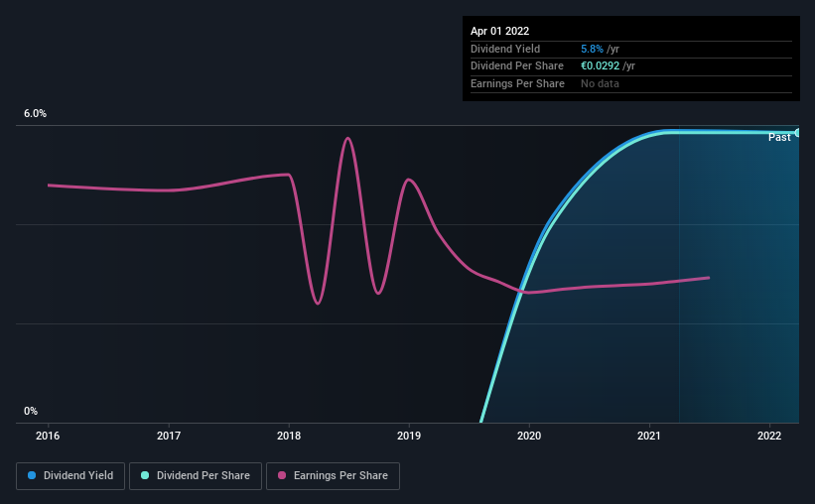Toggle the Dividend Per Share legend button

tap(196, 476)
